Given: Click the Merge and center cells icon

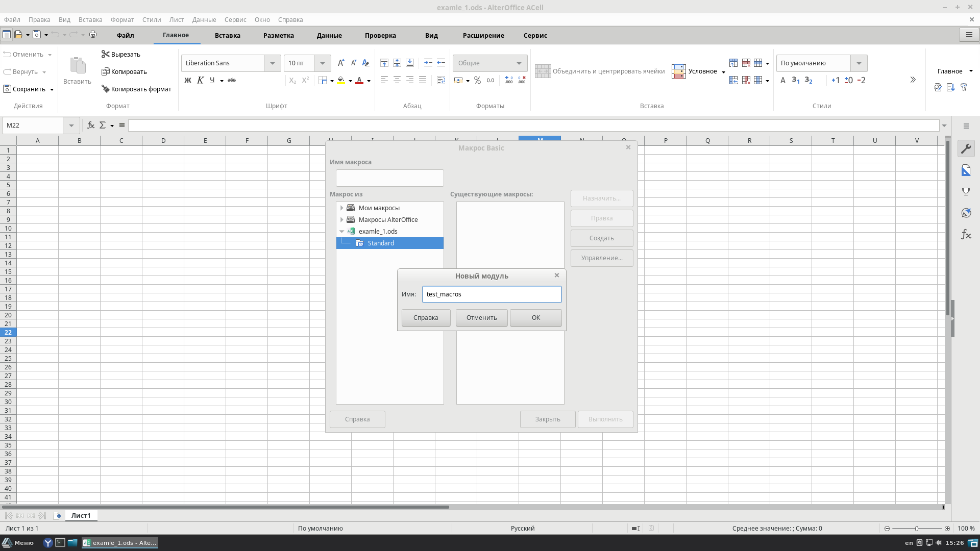Looking at the screenshot, I should [543, 70].
